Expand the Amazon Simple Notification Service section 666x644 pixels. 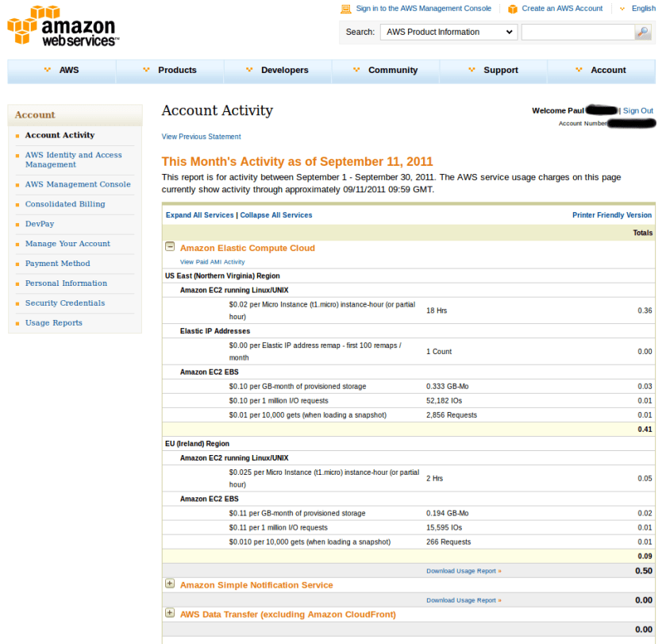[170, 584]
